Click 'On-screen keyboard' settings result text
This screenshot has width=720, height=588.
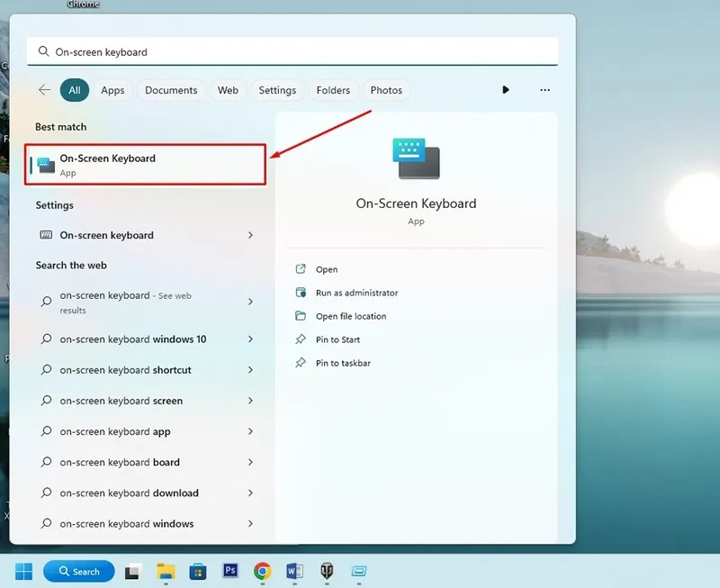(x=106, y=235)
